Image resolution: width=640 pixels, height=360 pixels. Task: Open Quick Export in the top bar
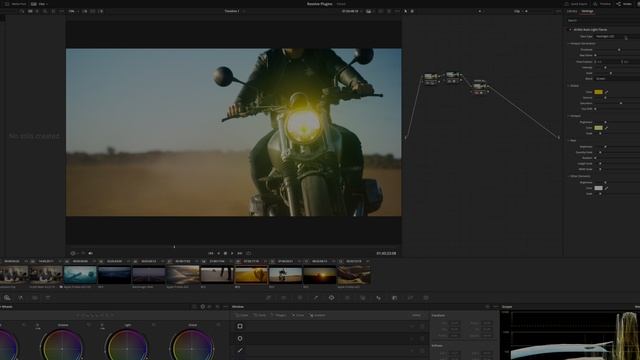[x=576, y=4]
